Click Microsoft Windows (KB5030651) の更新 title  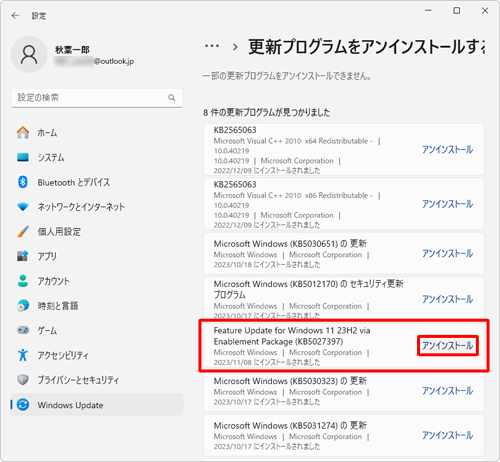[290, 244]
